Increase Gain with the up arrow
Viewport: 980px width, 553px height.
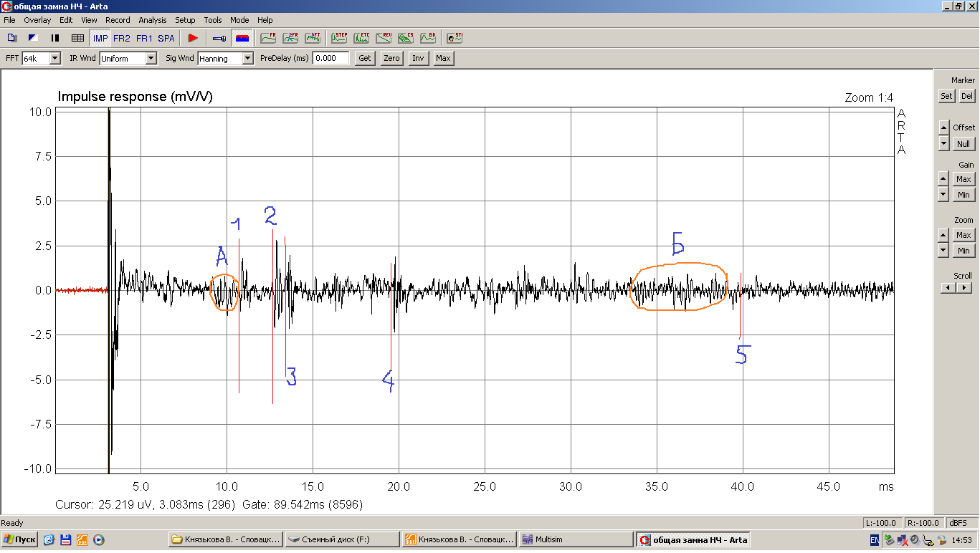pyautogui.click(x=943, y=179)
